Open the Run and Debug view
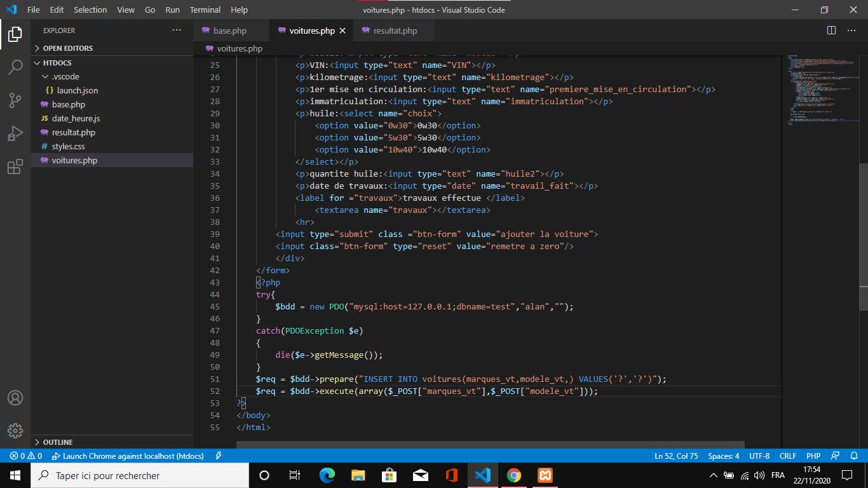Image resolution: width=868 pixels, height=488 pixels. click(15, 133)
